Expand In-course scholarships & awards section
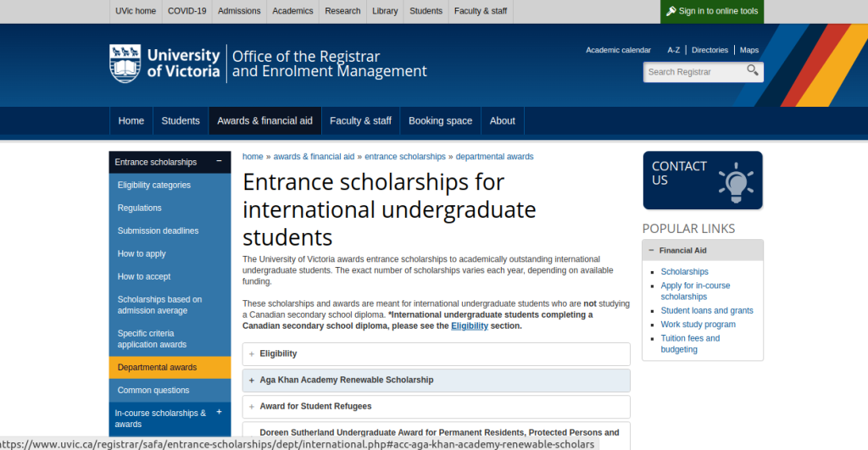This screenshot has width=868, height=450. [220, 412]
